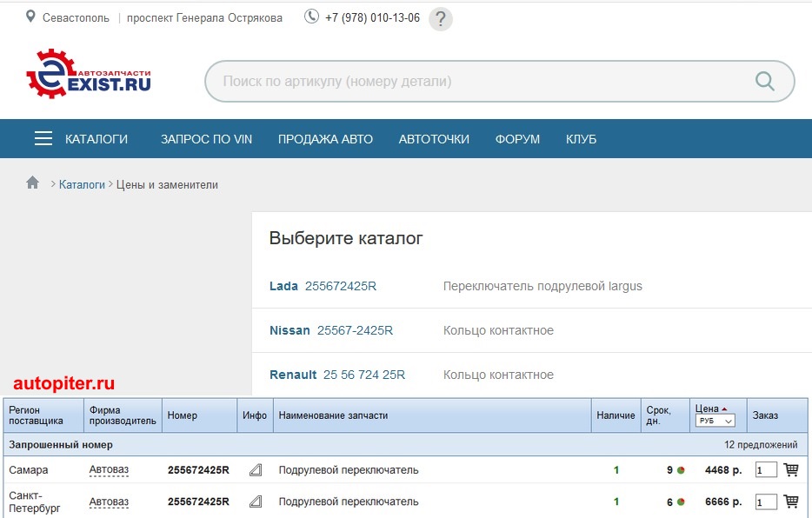This screenshot has width=812, height=518.
Task: Open the ФОРУМ menu item
Action: (517, 139)
